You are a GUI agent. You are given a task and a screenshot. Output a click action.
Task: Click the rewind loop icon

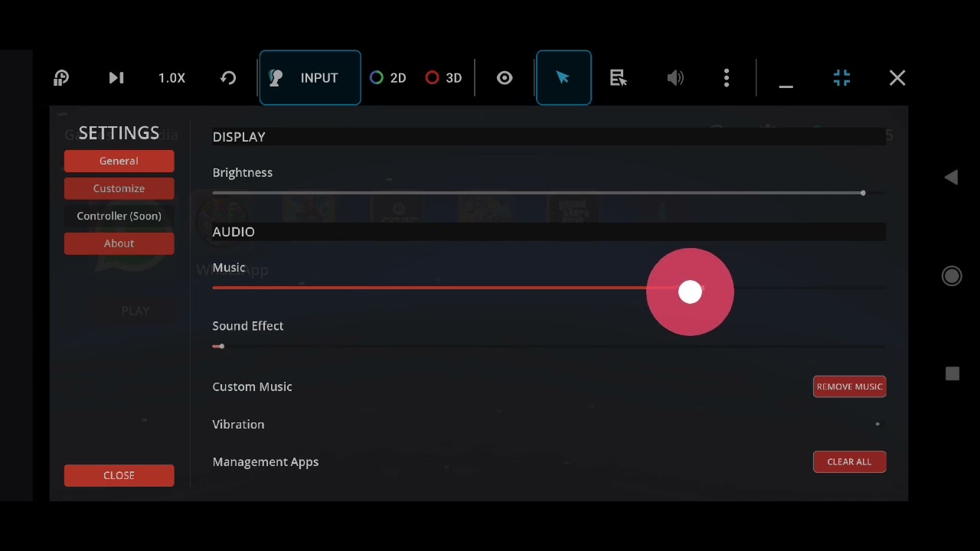coord(228,78)
